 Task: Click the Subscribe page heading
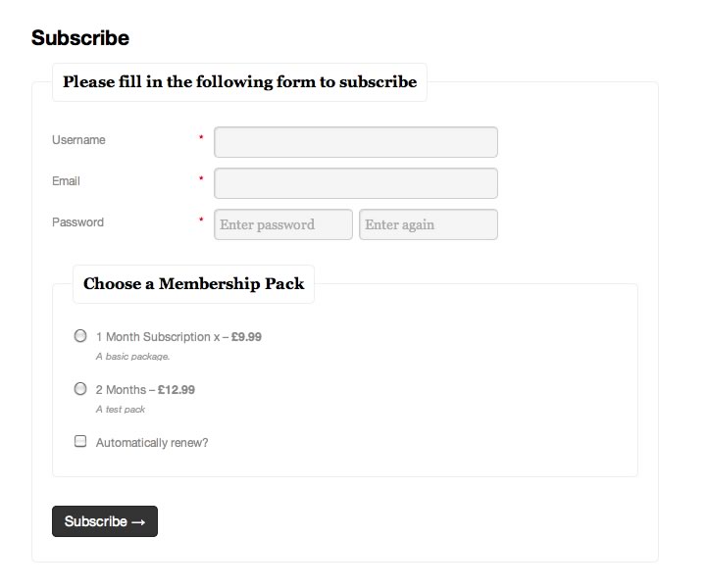[x=80, y=38]
